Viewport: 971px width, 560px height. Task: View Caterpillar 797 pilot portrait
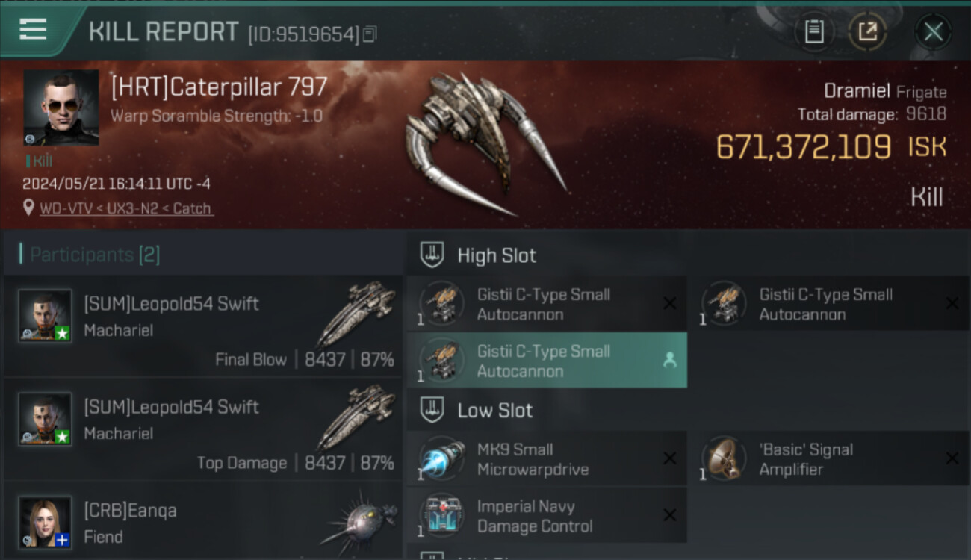tap(61, 108)
